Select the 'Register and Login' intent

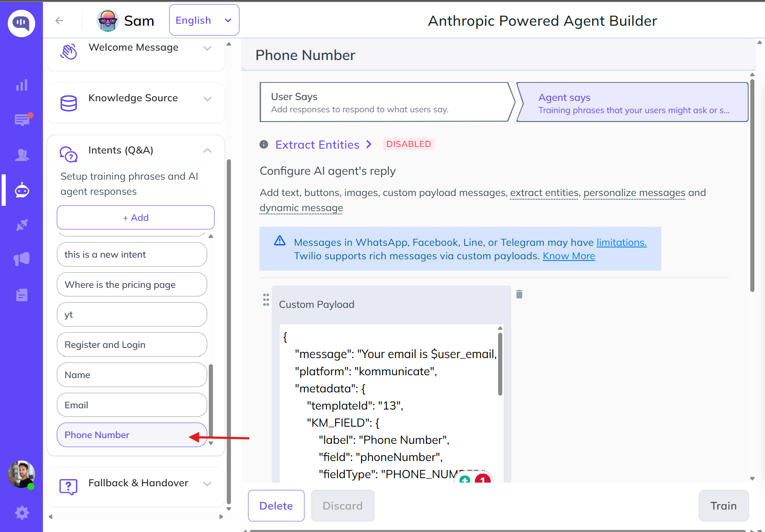132,345
